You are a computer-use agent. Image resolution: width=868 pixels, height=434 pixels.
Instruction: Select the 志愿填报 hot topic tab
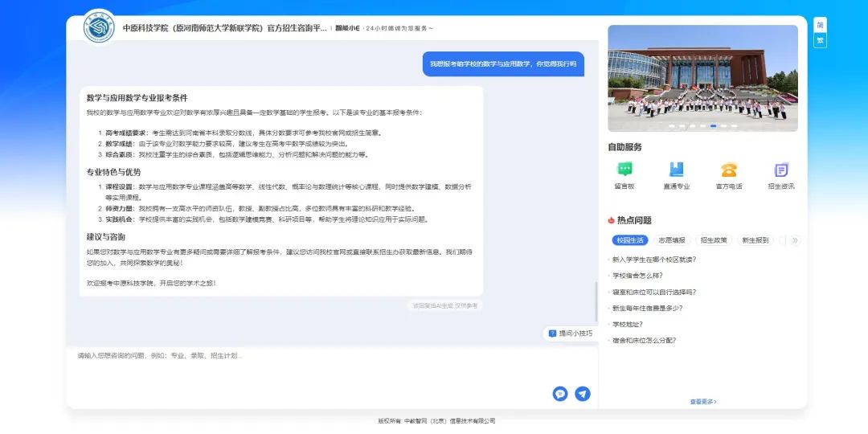672,240
